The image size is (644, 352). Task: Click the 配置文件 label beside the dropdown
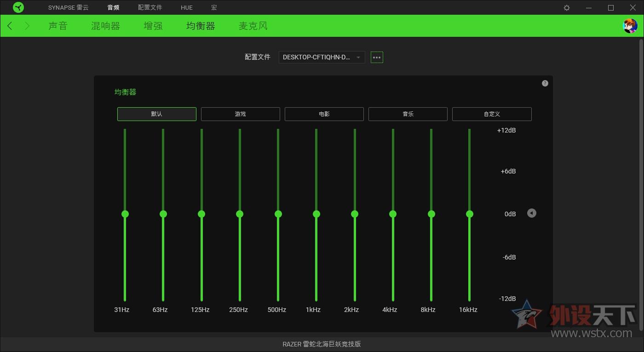pos(258,57)
